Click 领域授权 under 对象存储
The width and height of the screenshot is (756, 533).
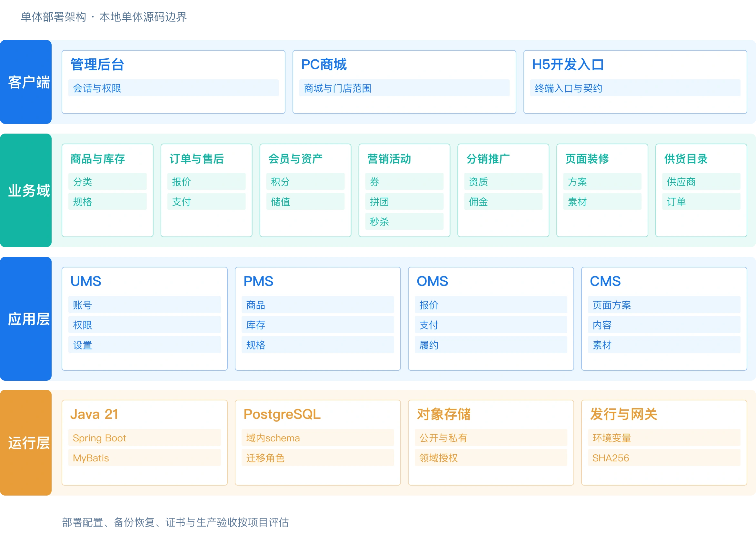coord(491,458)
